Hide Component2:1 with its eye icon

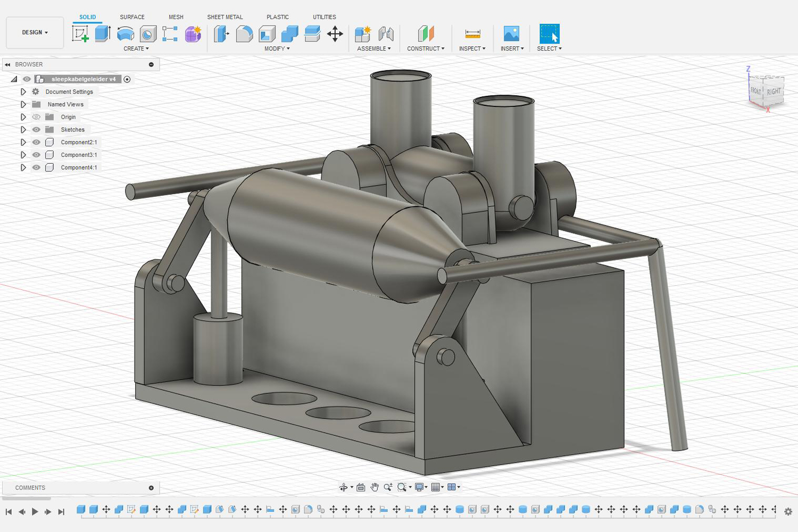tap(36, 143)
